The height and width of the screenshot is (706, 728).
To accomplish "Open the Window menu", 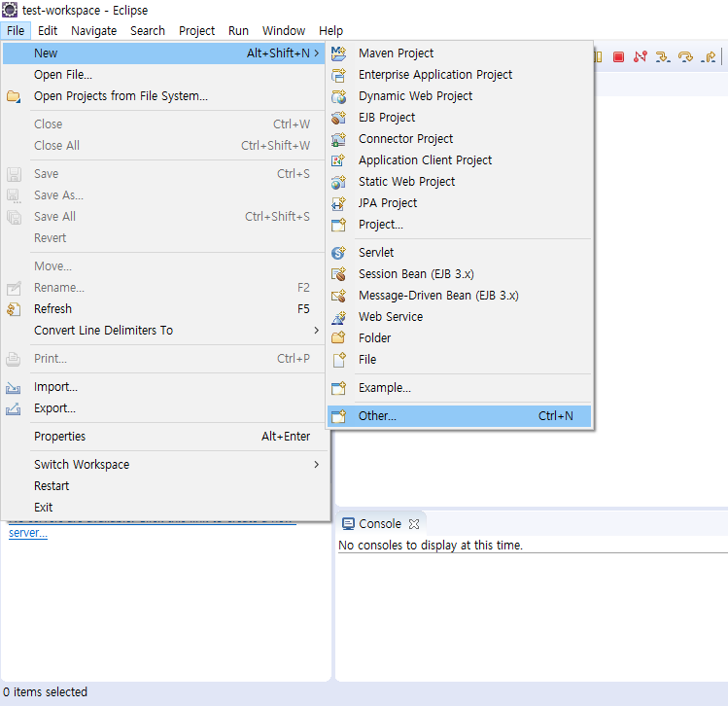I will pyautogui.click(x=284, y=31).
